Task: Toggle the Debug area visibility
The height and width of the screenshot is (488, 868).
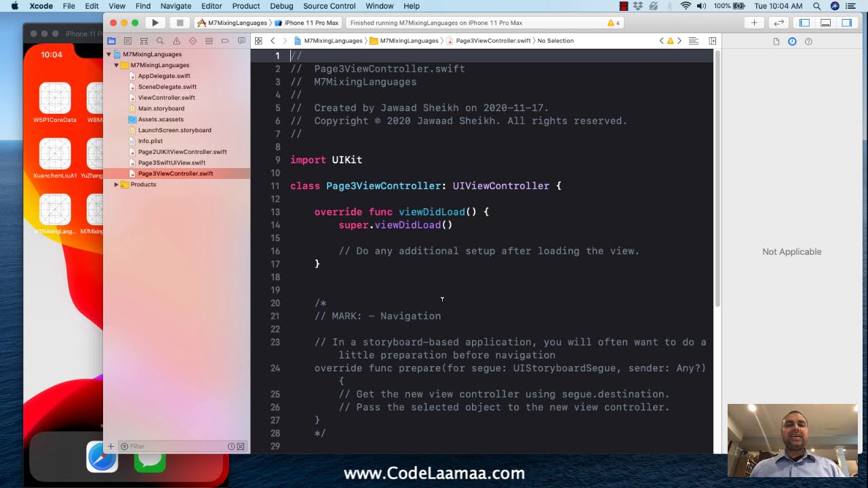Action: point(825,23)
